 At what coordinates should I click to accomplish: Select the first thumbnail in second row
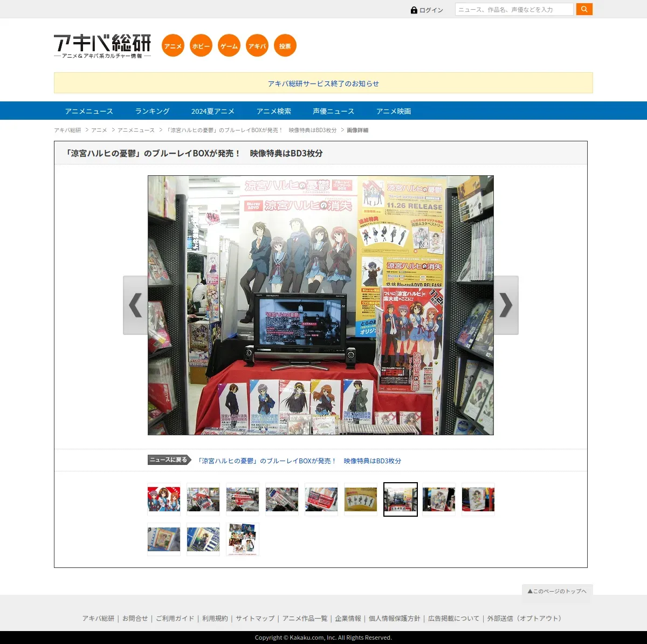coord(164,539)
